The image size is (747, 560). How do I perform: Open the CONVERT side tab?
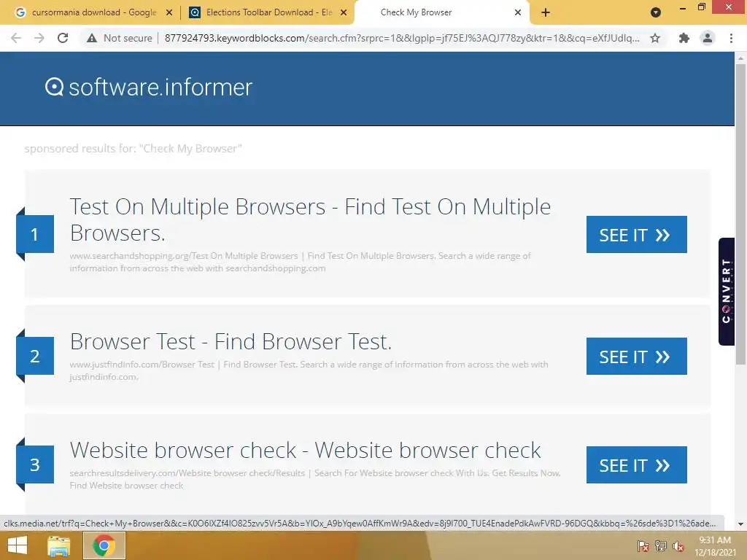[x=727, y=292]
